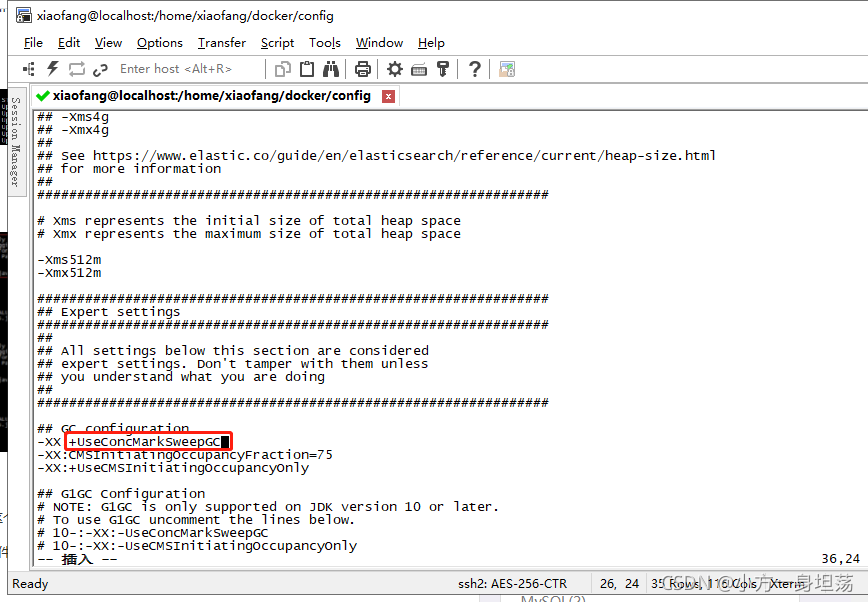
Task: Click '## All settings below this section' line
Action: (x=233, y=351)
